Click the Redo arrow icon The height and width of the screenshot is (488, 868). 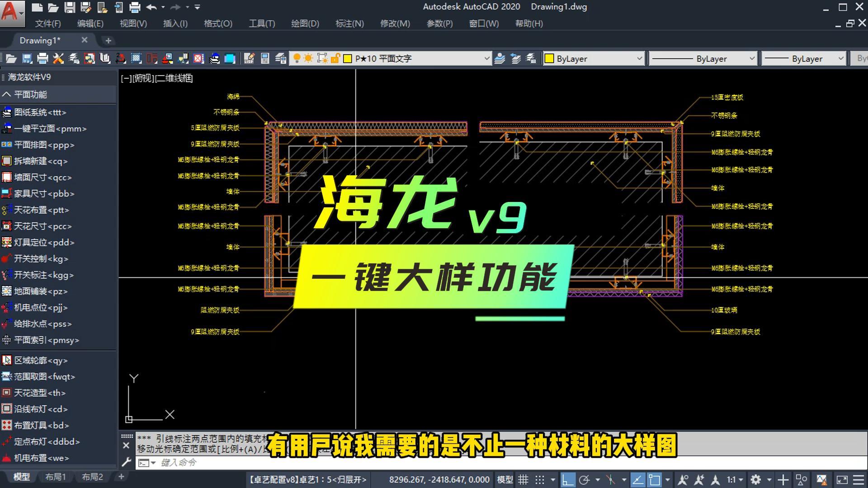[175, 7]
